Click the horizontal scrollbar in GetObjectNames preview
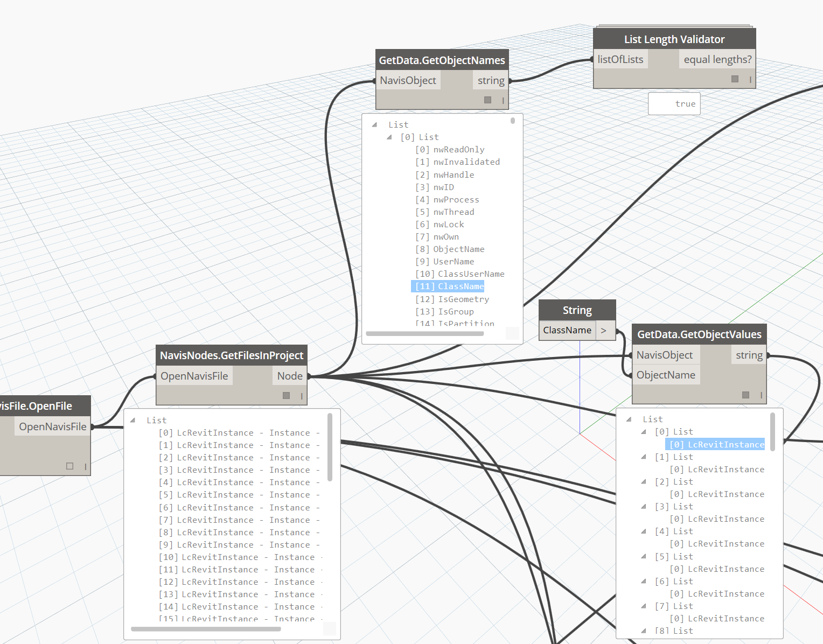This screenshot has width=823, height=644. click(424, 334)
